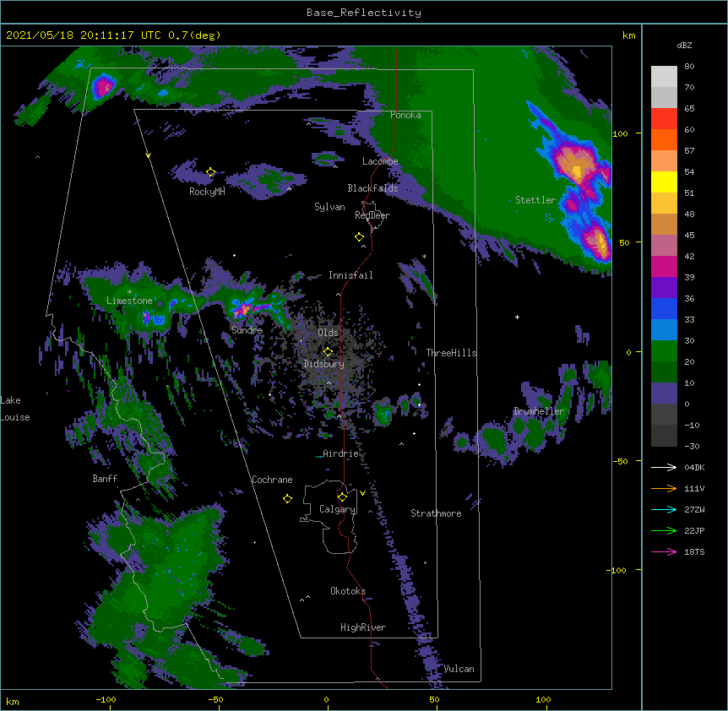Pick the bright yellow swatch in dBZ legend
Viewport: 728px width, 711px height.
tap(664, 182)
